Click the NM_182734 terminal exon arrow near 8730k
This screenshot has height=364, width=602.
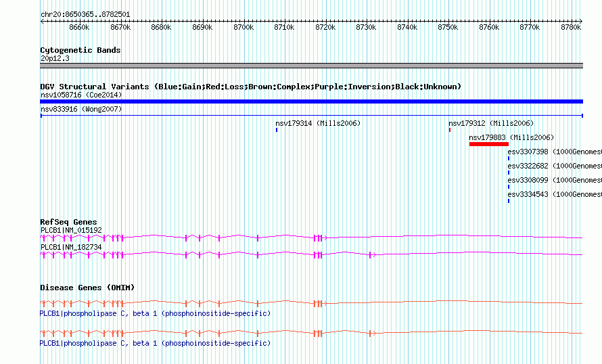click(x=371, y=255)
